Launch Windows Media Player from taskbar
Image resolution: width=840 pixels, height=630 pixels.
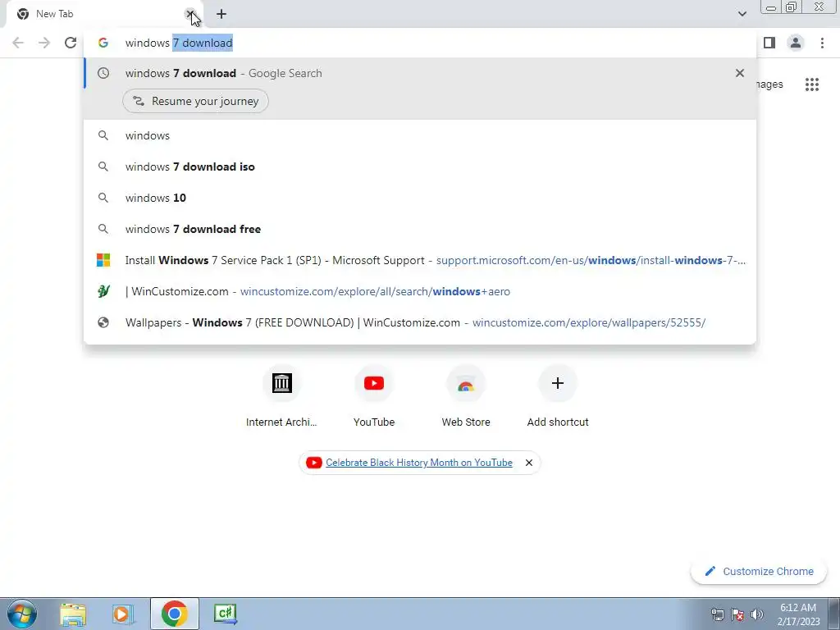click(123, 614)
